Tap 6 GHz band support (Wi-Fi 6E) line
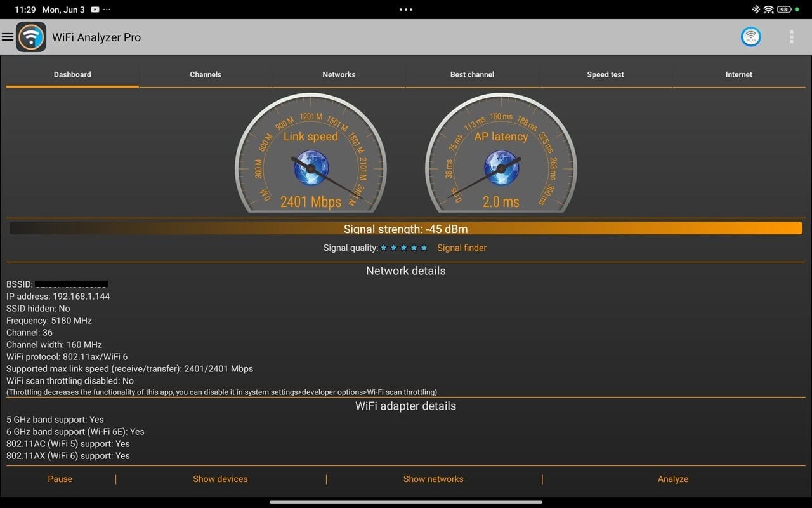The width and height of the screenshot is (812, 508). (75, 432)
